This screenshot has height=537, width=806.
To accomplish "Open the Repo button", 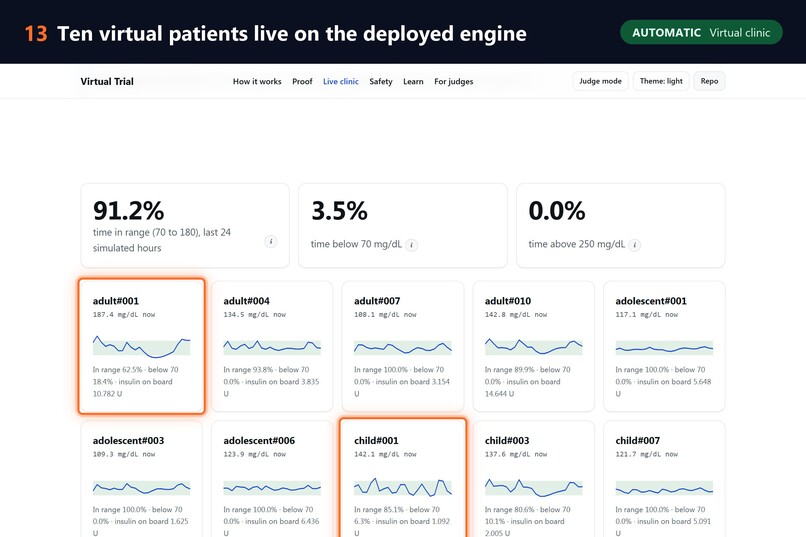I will tap(709, 81).
